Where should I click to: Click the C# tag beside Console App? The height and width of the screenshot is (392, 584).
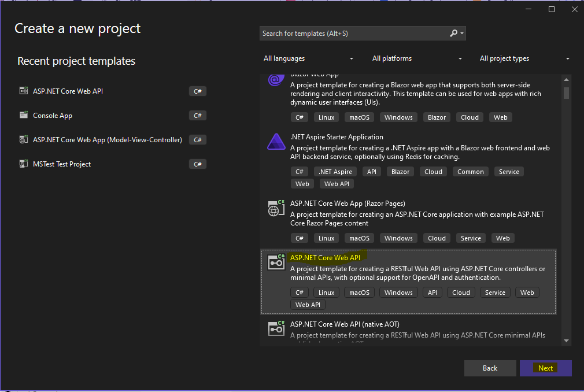click(x=198, y=116)
